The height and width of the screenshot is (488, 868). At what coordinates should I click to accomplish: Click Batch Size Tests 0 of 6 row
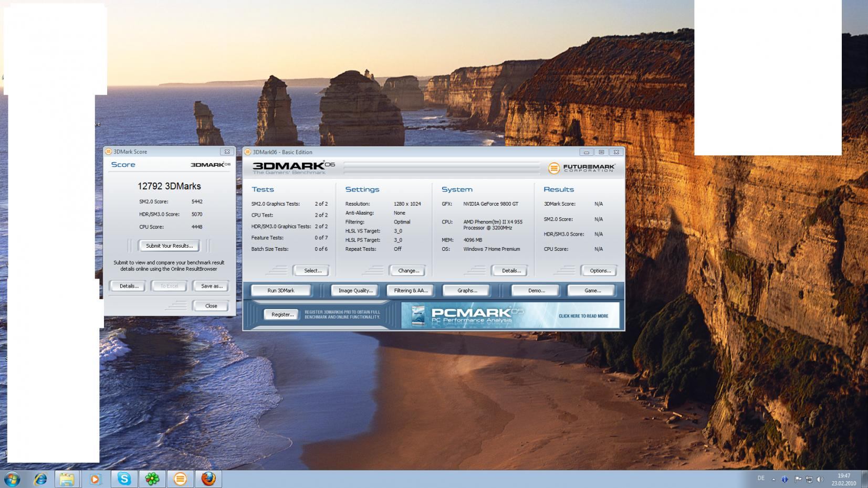coord(289,249)
